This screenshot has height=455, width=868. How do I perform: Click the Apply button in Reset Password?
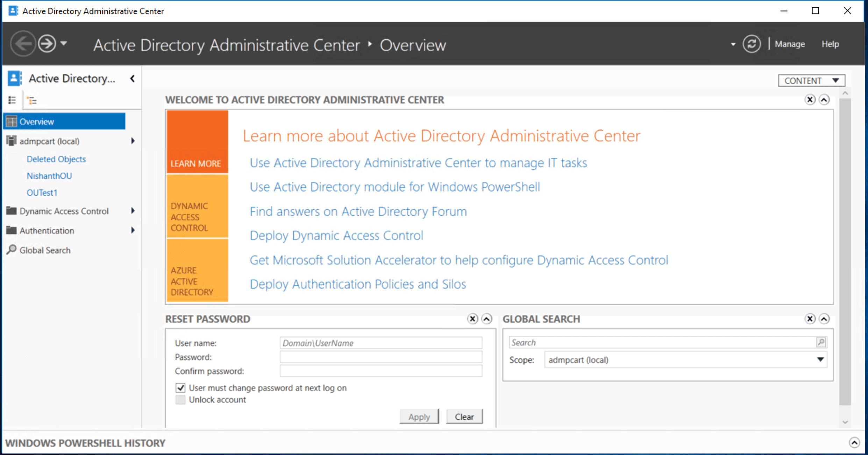419,416
